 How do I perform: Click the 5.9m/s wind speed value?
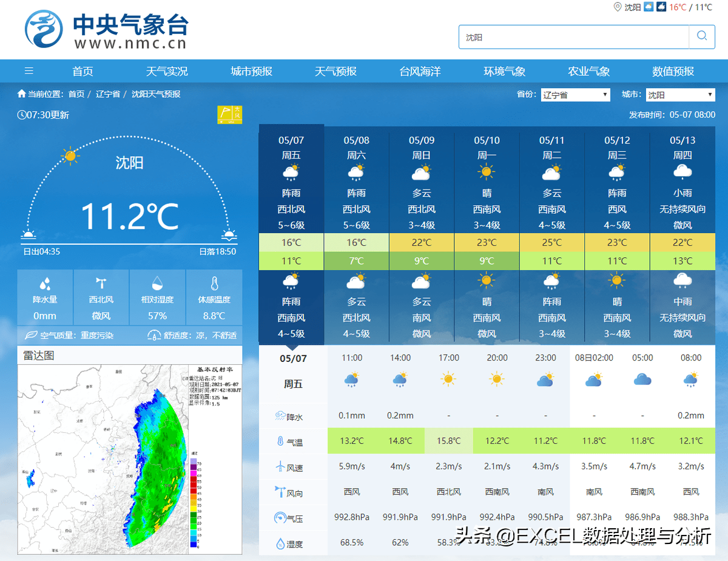352,466
